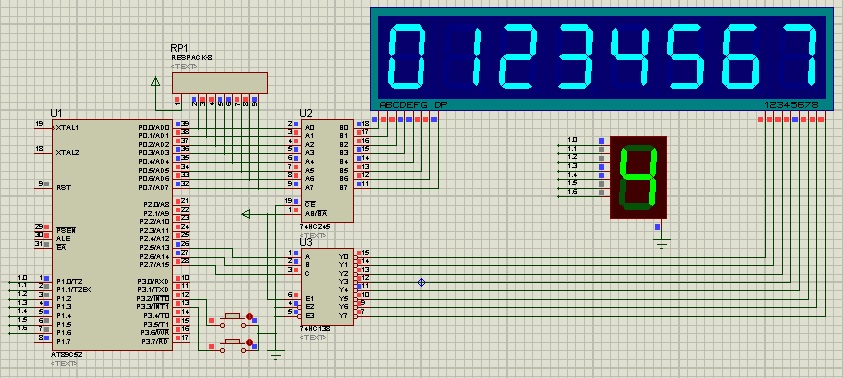Click the RP1 RESPACK-8 resistor pack

(x=219, y=83)
